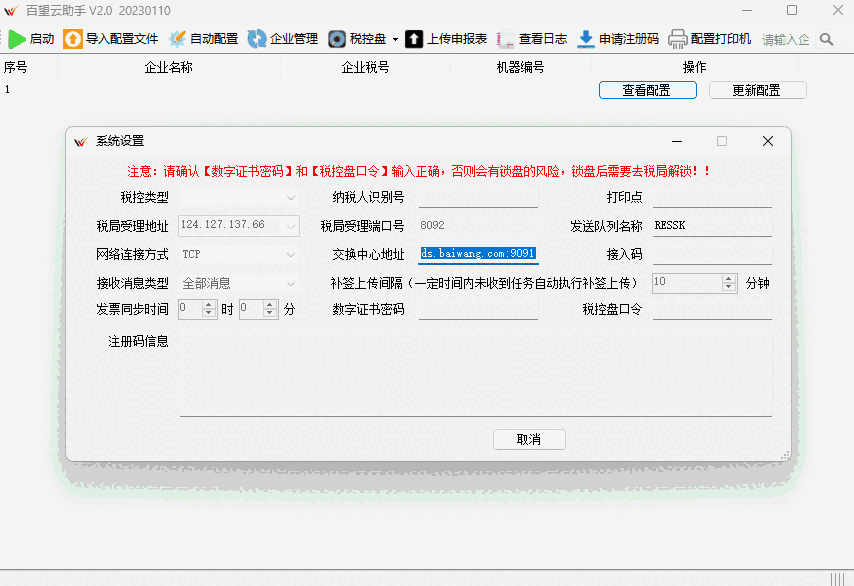Image resolution: width=854 pixels, height=586 pixels.
Task: Click the 机器编号 column header
Action: point(520,67)
